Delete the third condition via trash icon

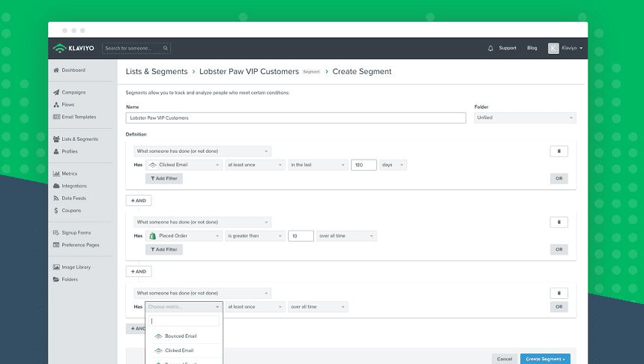559,293
